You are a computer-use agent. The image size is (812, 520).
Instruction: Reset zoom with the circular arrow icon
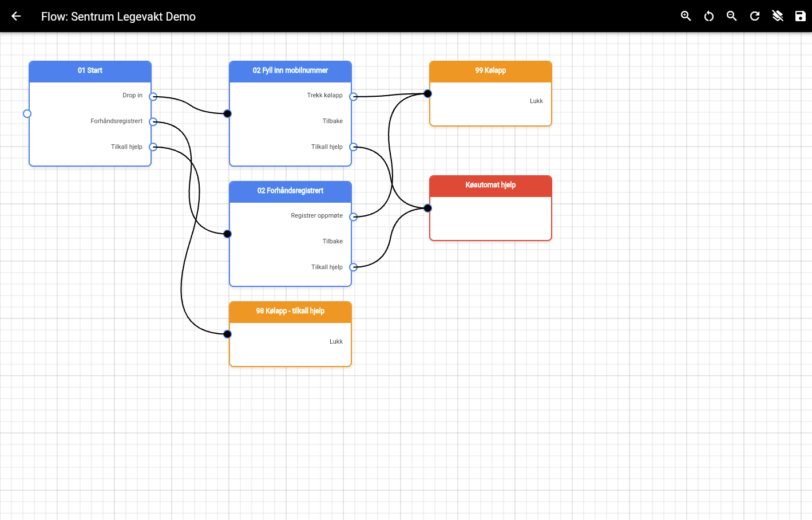[x=708, y=16]
